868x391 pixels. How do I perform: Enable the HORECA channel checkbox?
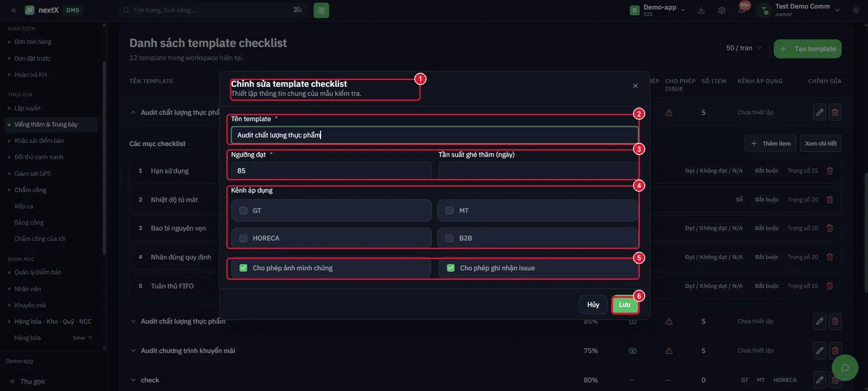pyautogui.click(x=244, y=238)
